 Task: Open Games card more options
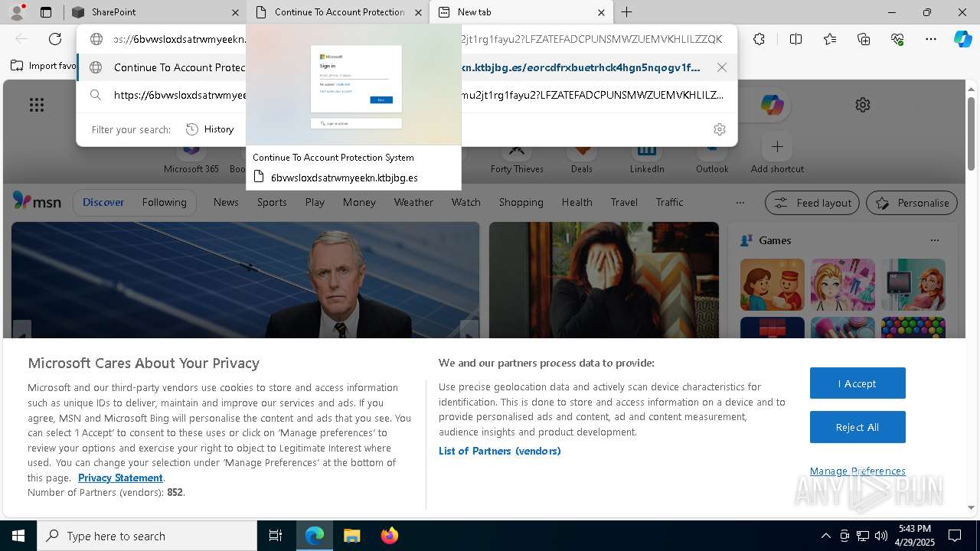pyautogui.click(x=934, y=240)
